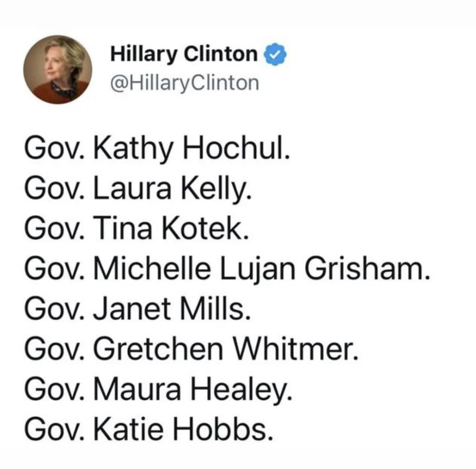476x469 pixels.
Task: Click the word Michelle in the tweet
Action: click(x=152, y=269)
